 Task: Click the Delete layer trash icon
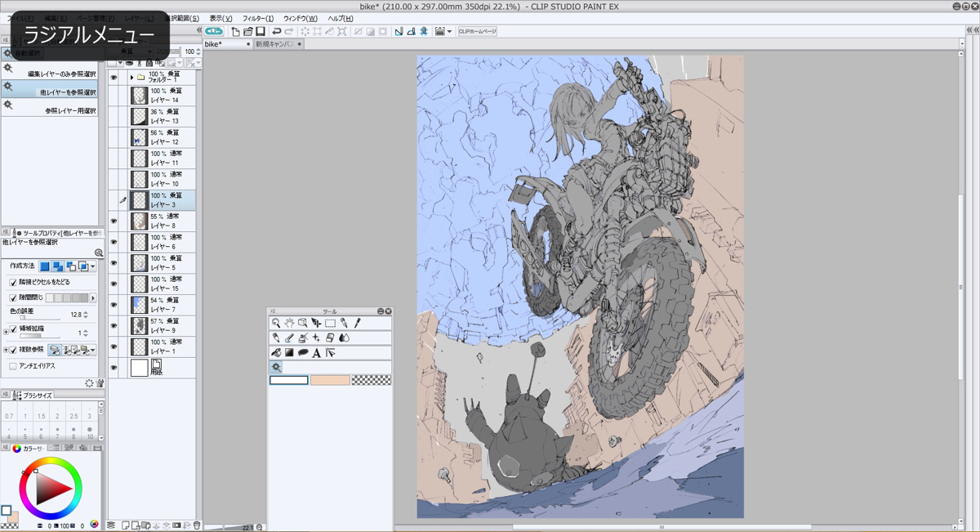(x=197, y=525)
